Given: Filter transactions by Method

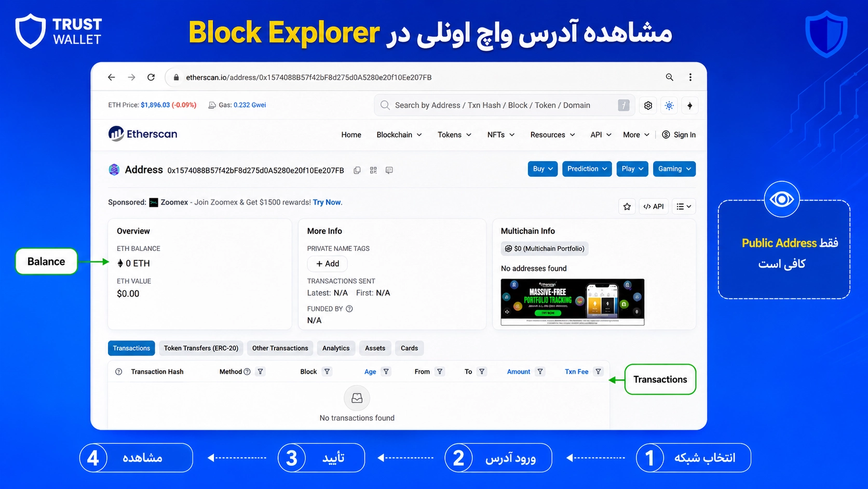Looking at the screenshot, I should 261,372.
